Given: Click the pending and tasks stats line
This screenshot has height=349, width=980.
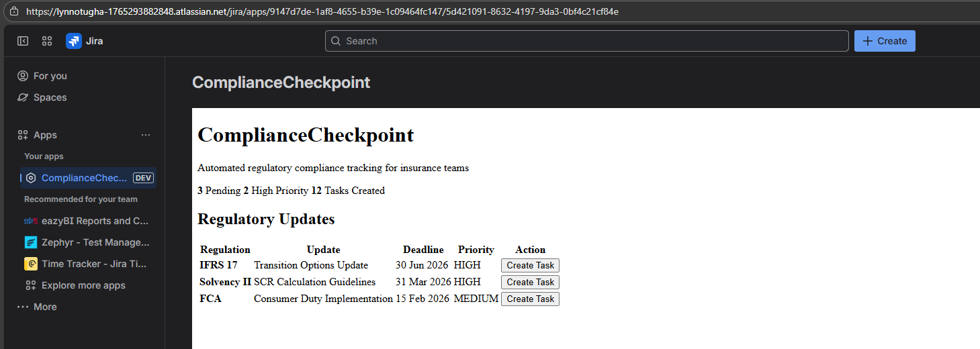Looking at the screenshot, I should click(x=291, y=191).
